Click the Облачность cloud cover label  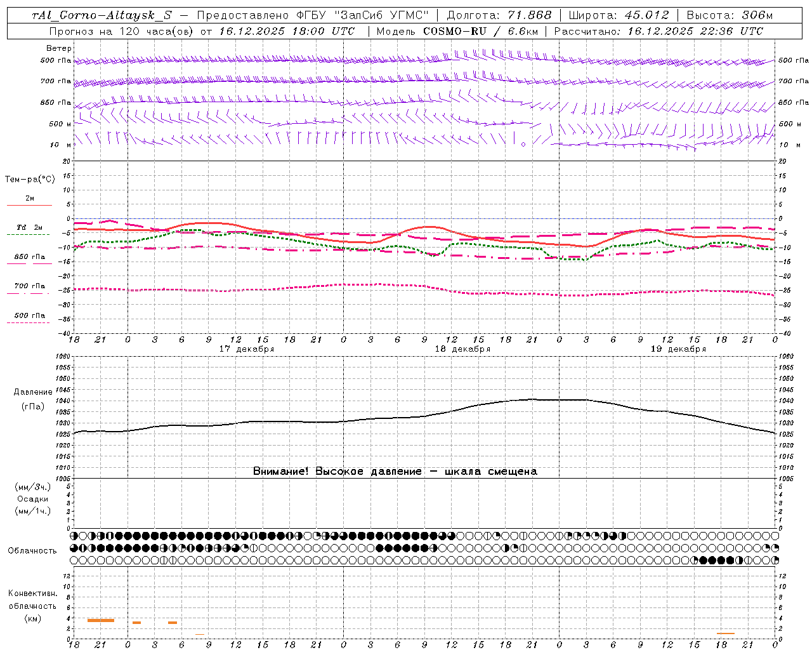[32, 550]
